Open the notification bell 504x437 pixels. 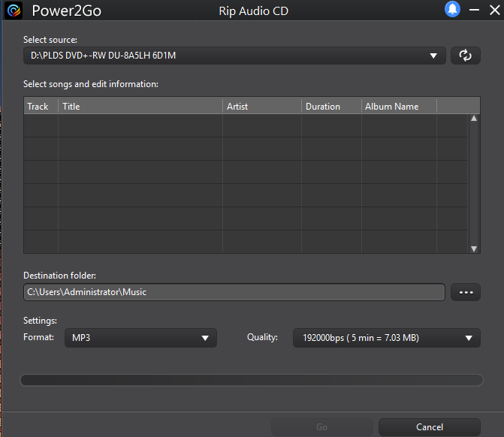coord(452,9)
